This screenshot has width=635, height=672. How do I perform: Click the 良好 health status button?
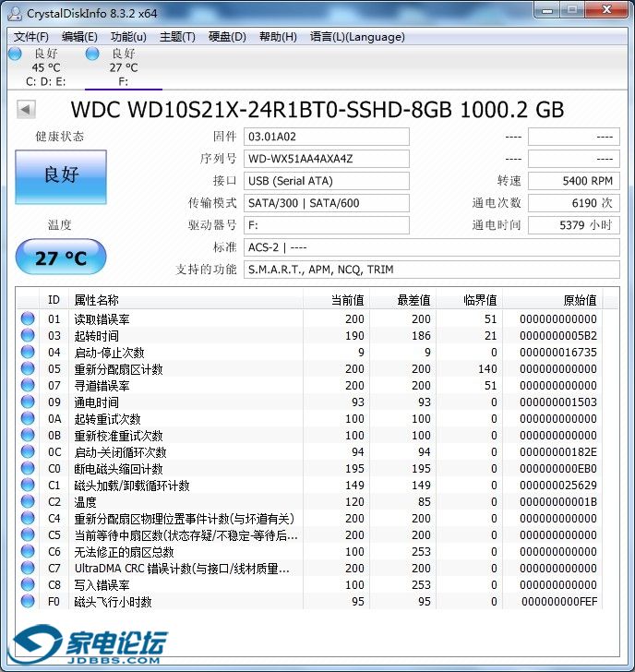tap(61, 176)
